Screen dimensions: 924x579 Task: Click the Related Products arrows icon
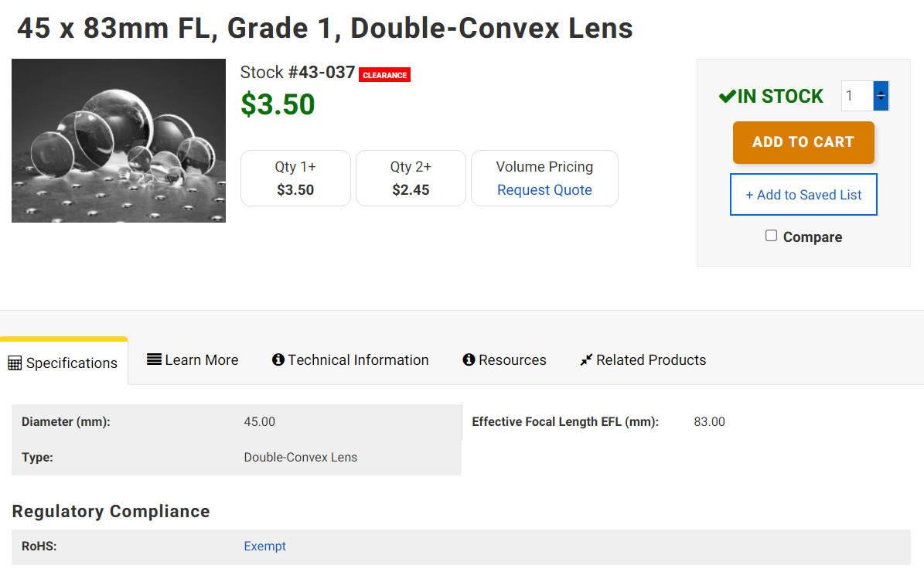click(x=586, y=360)
